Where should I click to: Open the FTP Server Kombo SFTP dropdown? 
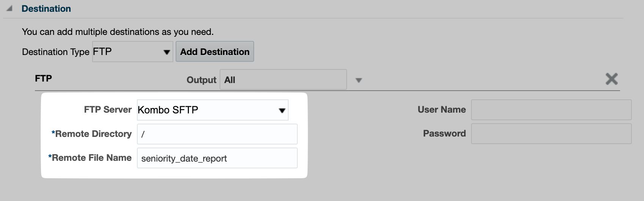[213, 110]
